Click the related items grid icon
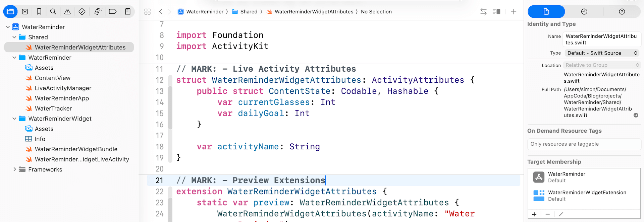644x222 pixels. pos(147,12)
